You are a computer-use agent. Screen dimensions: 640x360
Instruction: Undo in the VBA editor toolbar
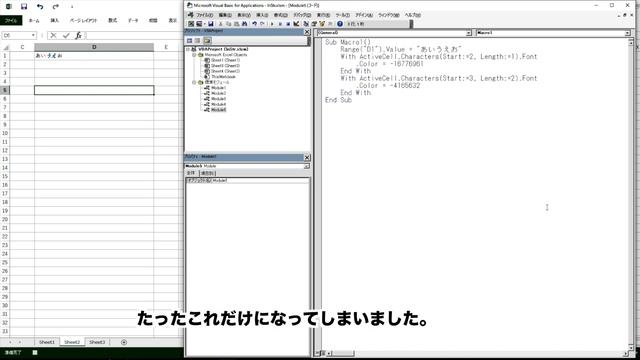pyautogui.click(x=254, y=24)
